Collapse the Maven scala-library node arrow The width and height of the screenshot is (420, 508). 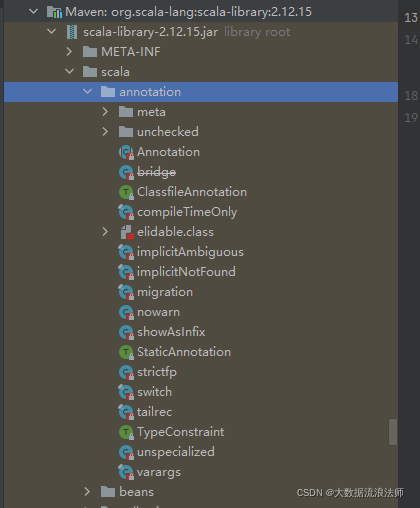pyautogui.click(x=34, y=12)
